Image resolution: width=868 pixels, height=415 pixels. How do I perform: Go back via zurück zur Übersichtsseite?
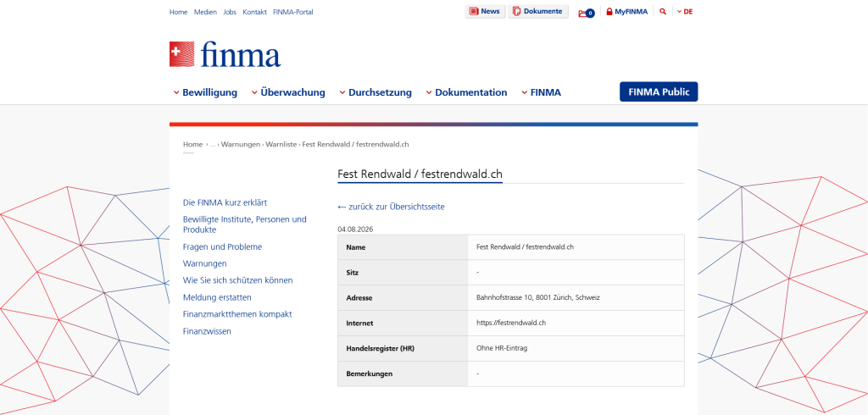[x=391, y=207]
